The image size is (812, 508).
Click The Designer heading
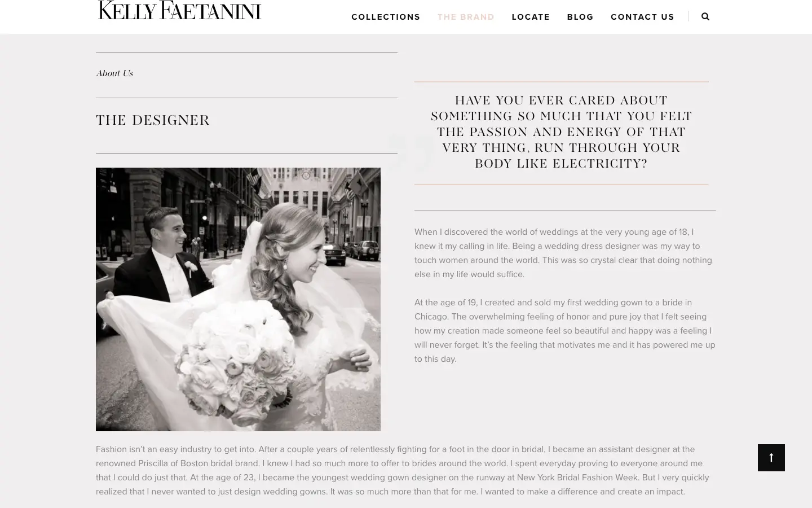pyautogui.click(x=153, y=120)
